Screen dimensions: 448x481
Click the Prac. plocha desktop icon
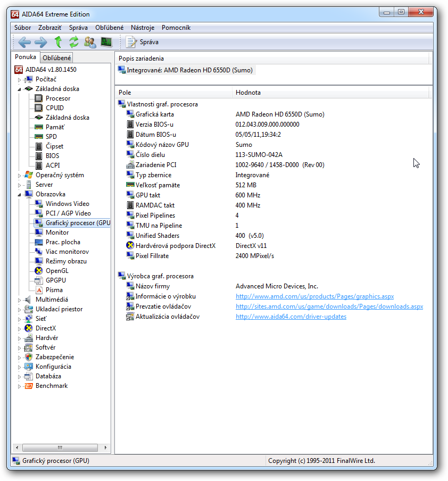39,242
